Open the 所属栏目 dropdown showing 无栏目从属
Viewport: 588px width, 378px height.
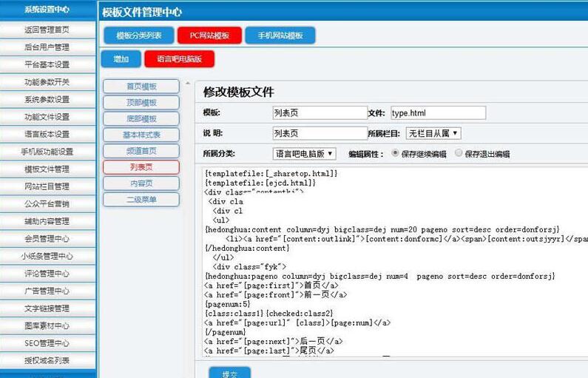pos(433,133)
